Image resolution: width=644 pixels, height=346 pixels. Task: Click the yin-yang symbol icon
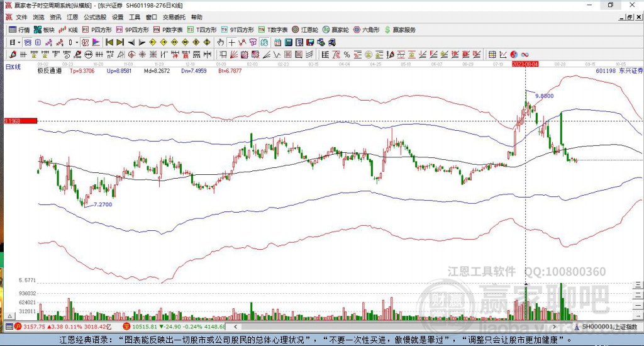[x=514, y=54]
